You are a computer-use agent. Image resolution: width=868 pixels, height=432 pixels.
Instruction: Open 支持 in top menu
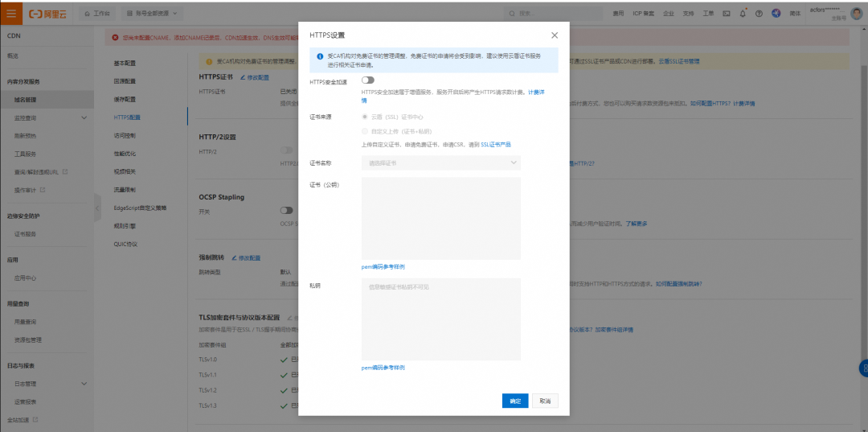click(x=688, y=14)
